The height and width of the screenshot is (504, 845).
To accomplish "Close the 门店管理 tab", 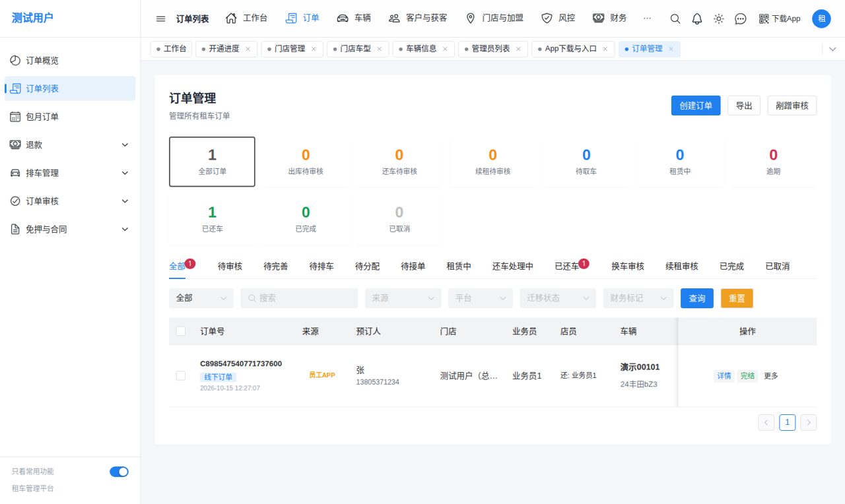I will click(x=314, y=49).
